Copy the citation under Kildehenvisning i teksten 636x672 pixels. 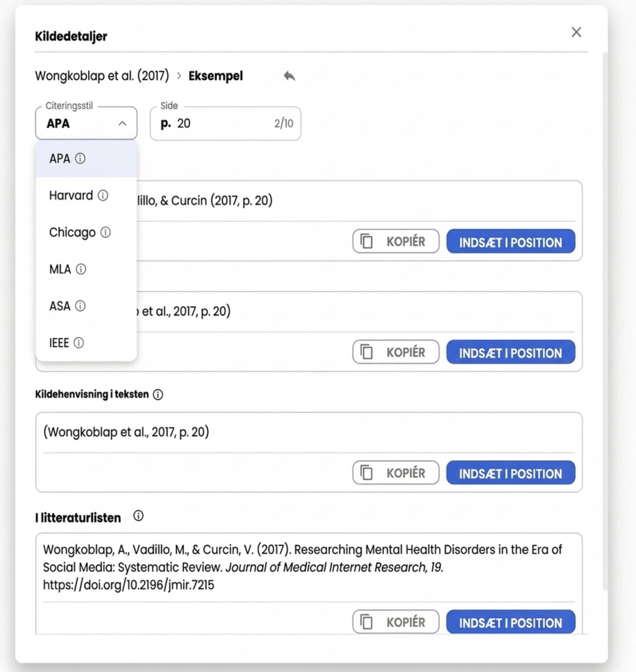click(x=396, y=472)
